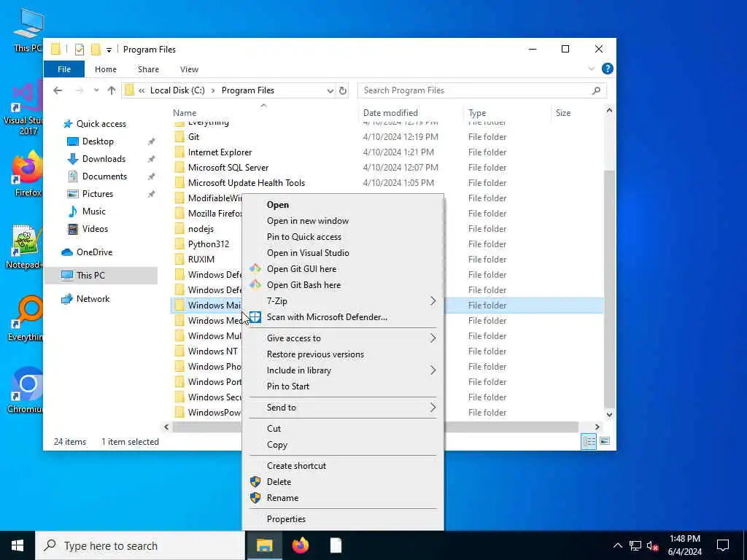Viewport: 747px width, 560px height.
Task: Choose Pin to Quick access
Action: [304, 237]
